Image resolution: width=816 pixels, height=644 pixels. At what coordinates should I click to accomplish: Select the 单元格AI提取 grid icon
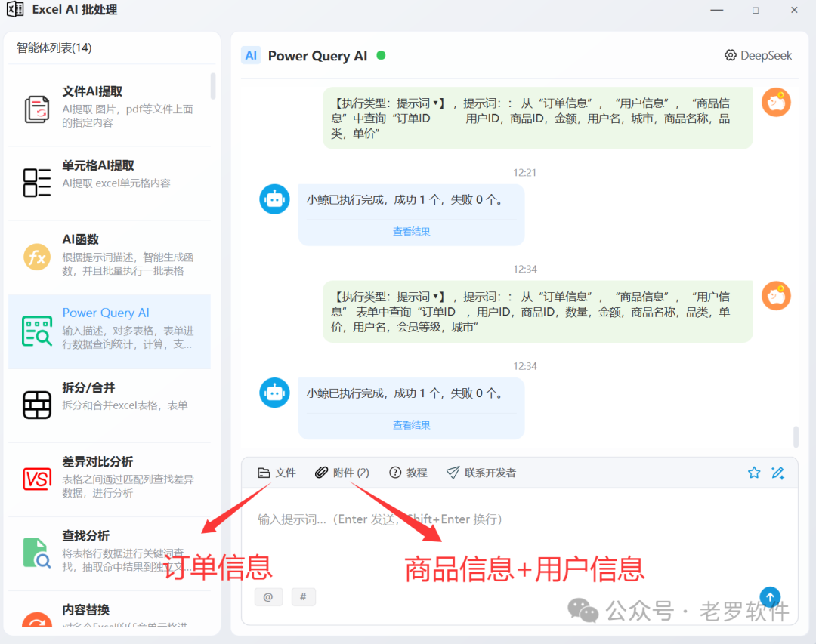tap(37, 183)
